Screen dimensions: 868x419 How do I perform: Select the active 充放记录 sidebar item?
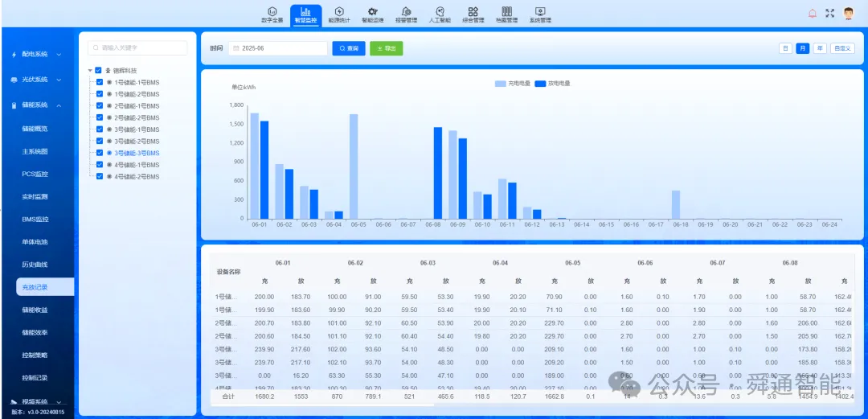pos(45,287)
